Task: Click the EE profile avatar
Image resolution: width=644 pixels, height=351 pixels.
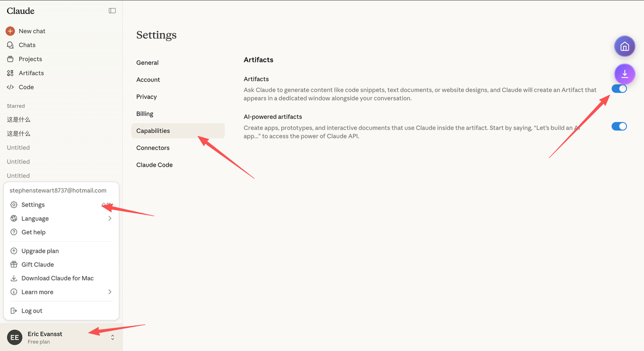Action: 15,337
